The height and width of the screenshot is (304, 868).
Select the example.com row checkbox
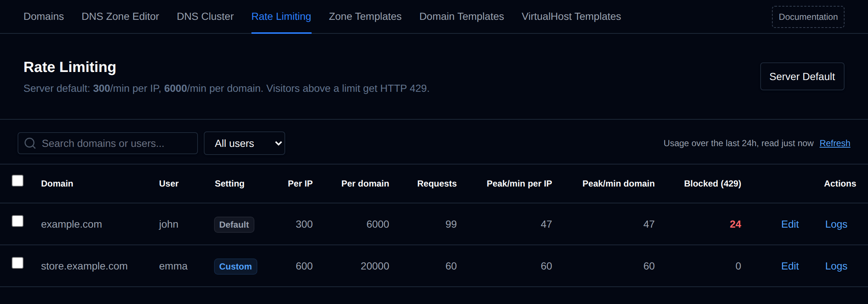point(18,221)
